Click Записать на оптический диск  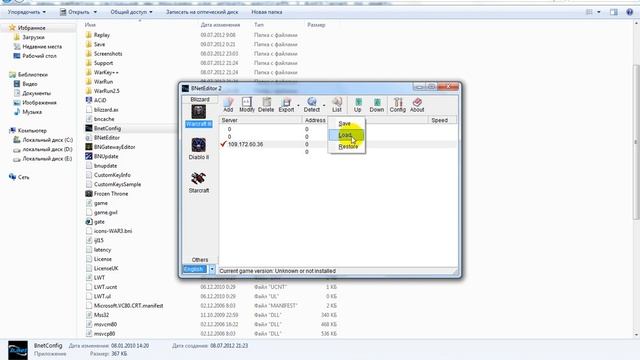click(202, 12)
